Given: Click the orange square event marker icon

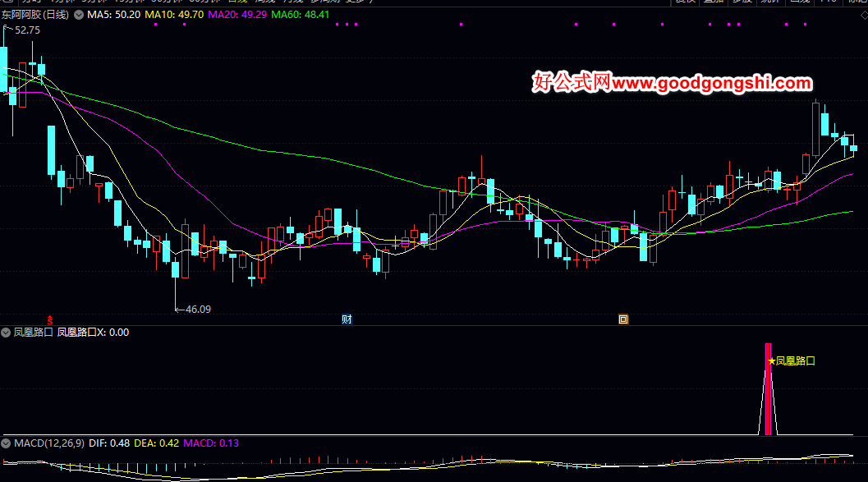Looking at the screenshot, I should pyautogui.click(x=623, y=319).
